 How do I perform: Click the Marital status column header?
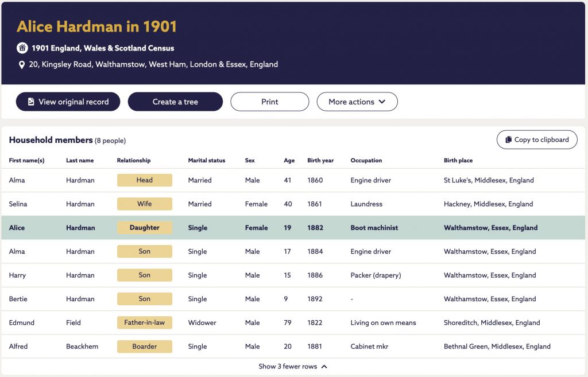(207, 161)
